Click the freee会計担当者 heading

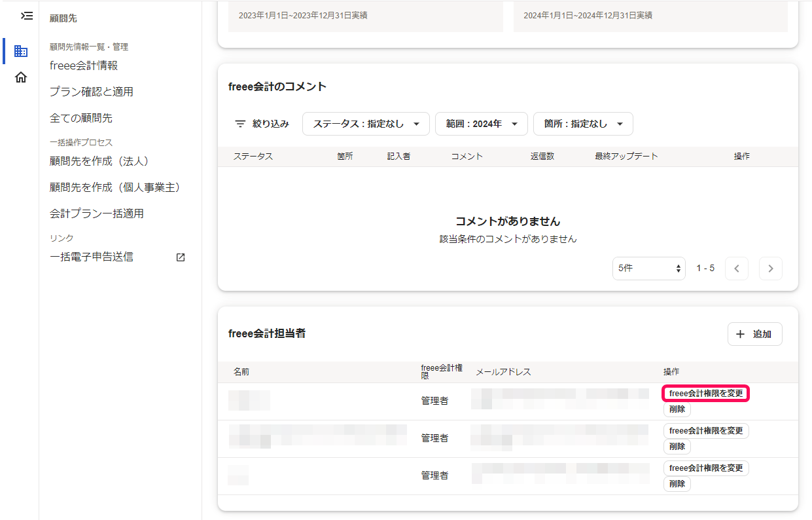pyautogui.click(x=267, y=333)
